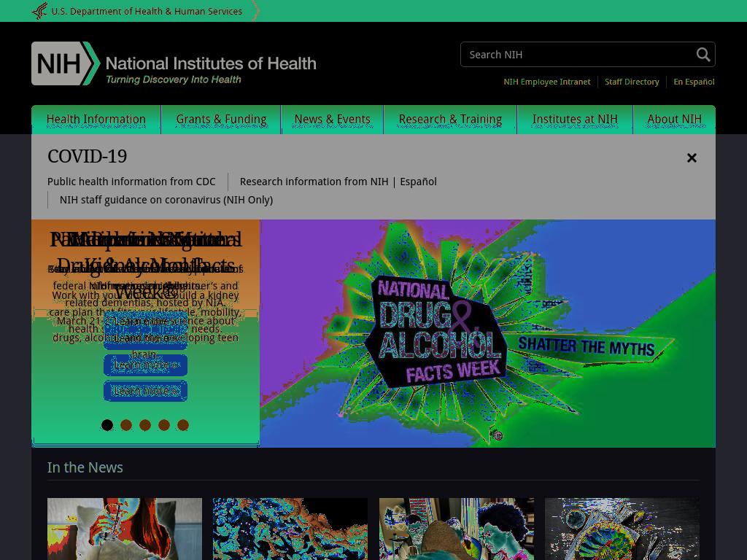Viewport: 747px width, 560px height.
Task: Close the COVID-19 banner
Action: 692,157
